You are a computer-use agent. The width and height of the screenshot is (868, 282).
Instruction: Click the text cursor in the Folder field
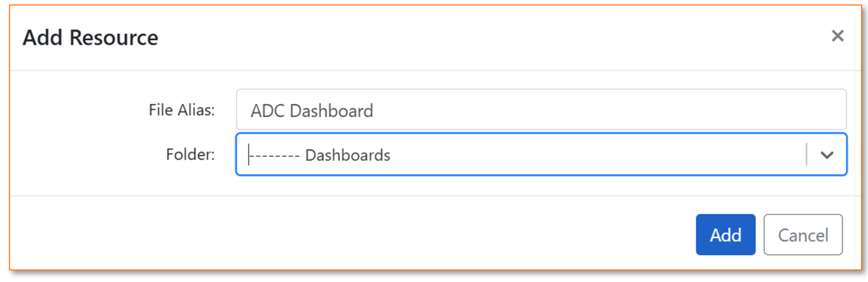pyautogui.click(x=249, y=154)
